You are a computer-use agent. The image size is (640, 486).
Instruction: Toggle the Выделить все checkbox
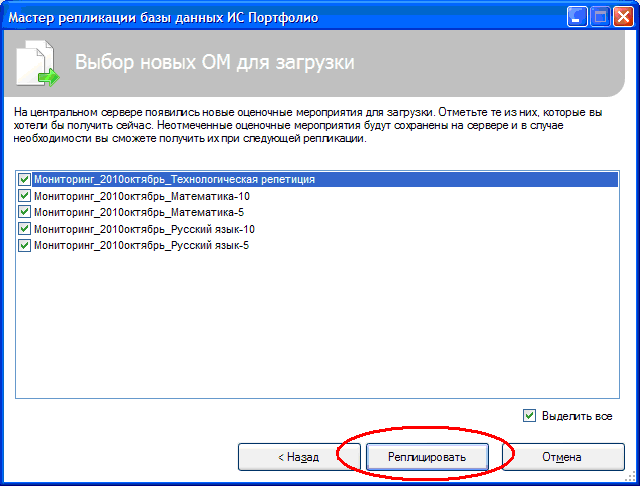[529, 416]
